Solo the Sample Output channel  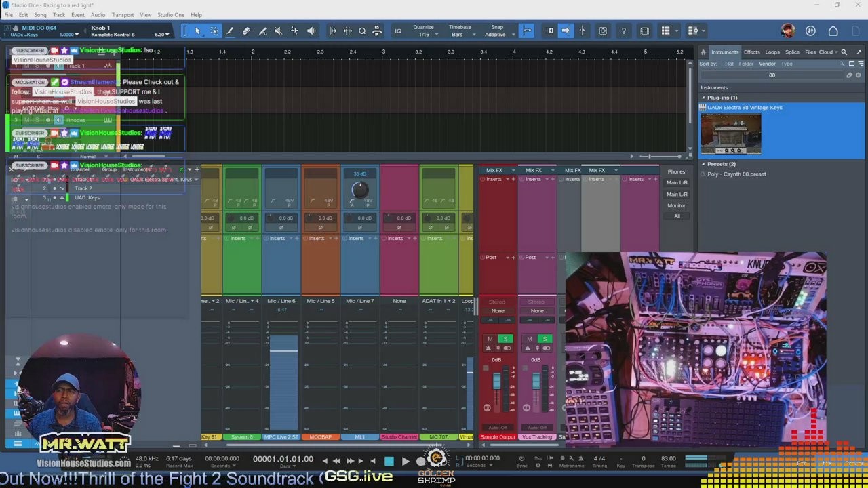505,339
